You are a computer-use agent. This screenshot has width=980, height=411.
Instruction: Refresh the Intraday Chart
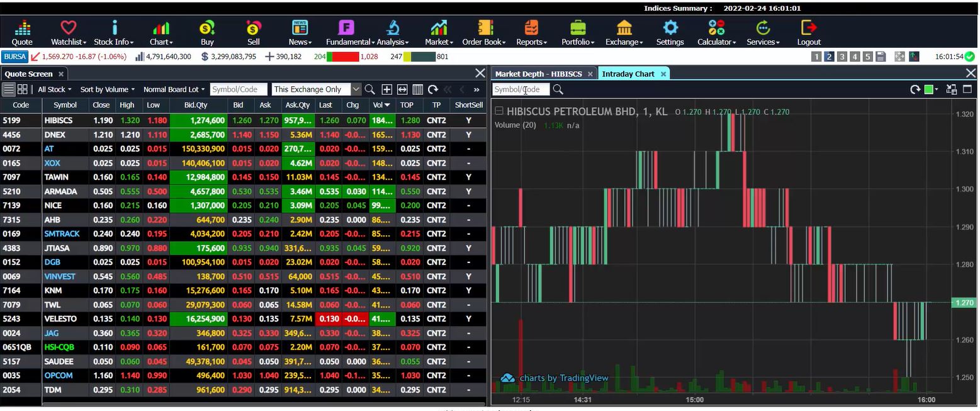(x=915, y=89)
